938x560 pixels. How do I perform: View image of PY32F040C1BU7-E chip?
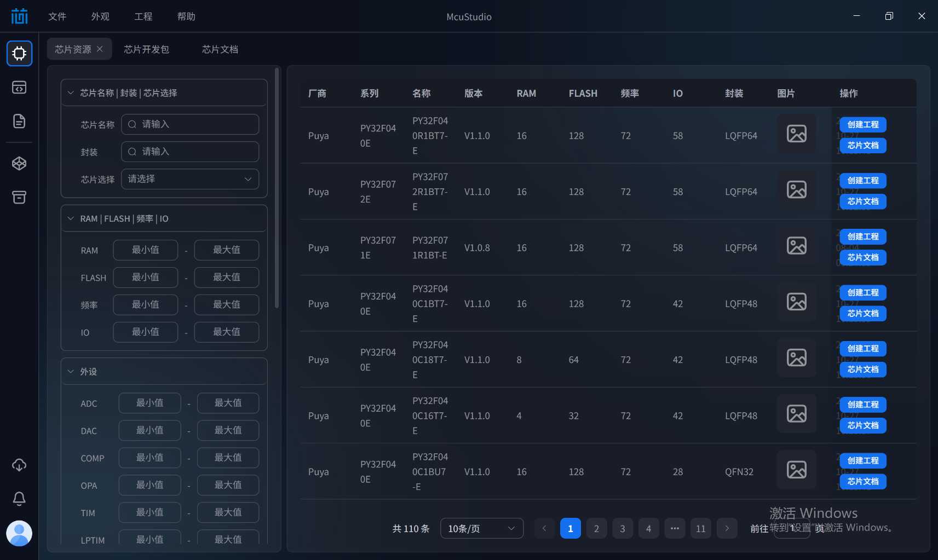(x=796, y=470)
